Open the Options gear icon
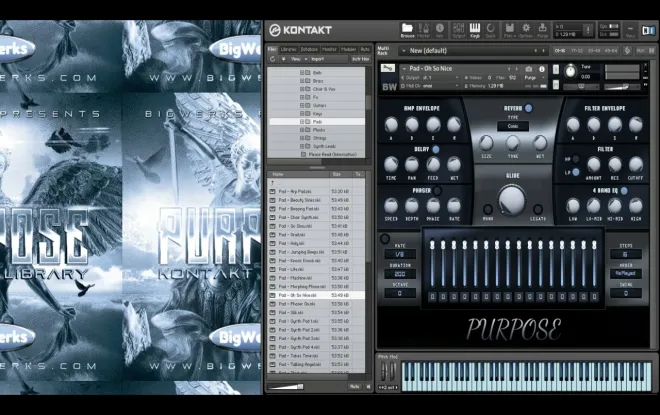The image size is (660, 415). [526, 30]
